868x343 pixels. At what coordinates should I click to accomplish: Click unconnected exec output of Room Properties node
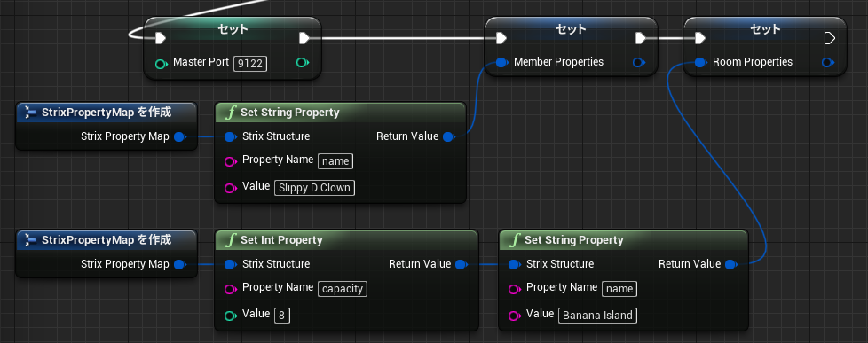pos(829,38)
